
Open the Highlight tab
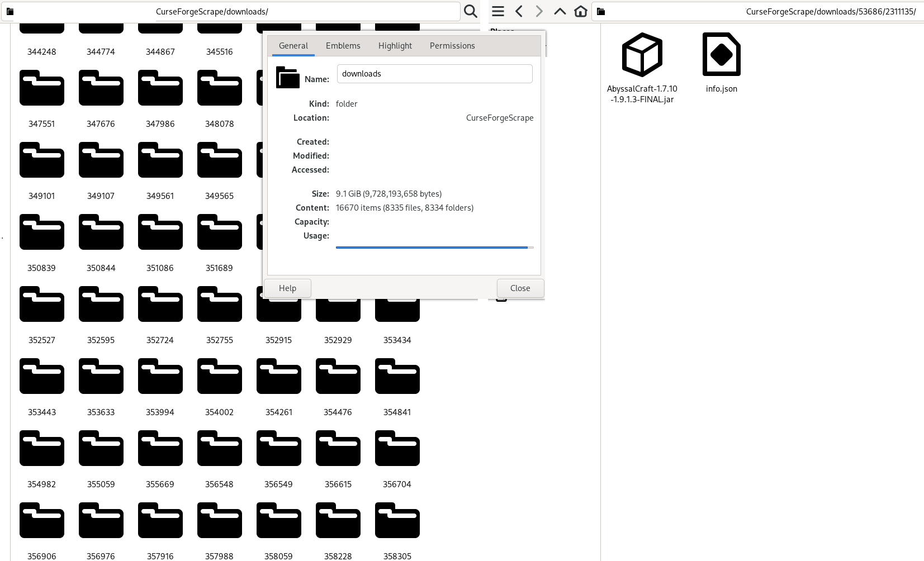[395, 46]
